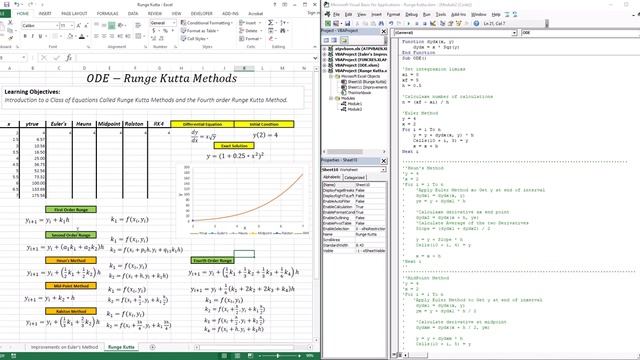This screenshot has width=640, height=360.
Task: Switch to Page Break Preview in status bar
Action: pyautogui.click(x=250, y=356)
